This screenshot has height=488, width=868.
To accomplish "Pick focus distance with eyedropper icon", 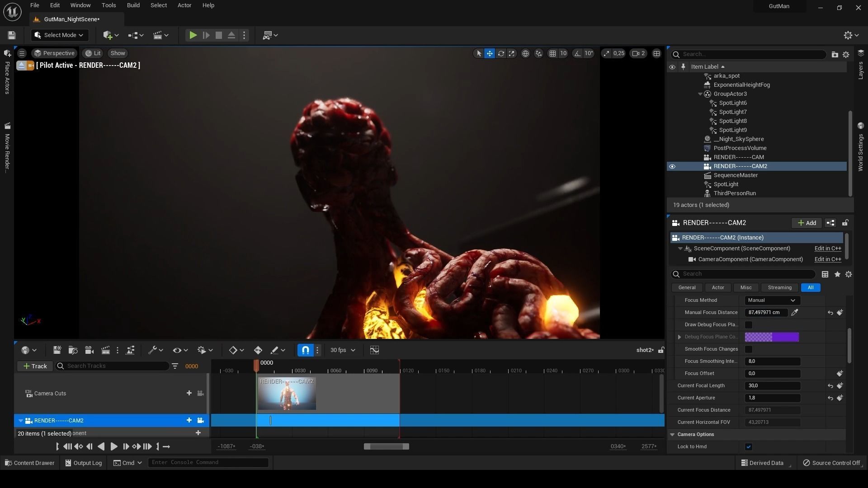I will (795, 312).
